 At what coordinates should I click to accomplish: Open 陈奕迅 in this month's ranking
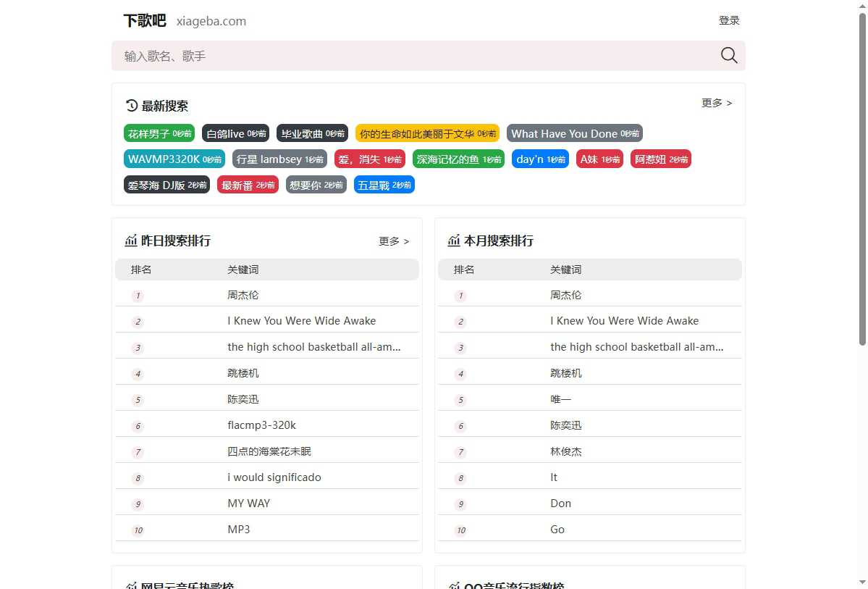tap(565, 425)
